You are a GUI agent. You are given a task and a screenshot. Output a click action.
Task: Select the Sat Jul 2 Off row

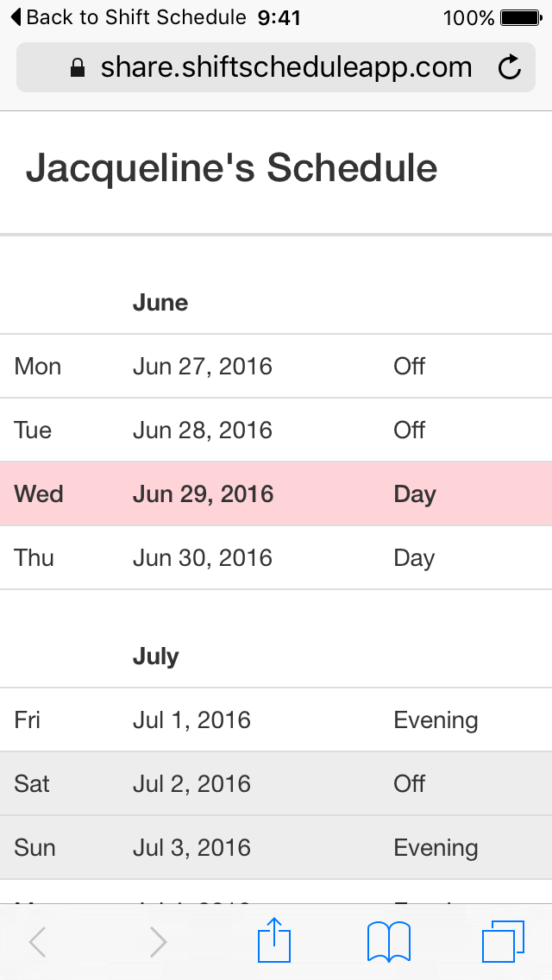276,783
